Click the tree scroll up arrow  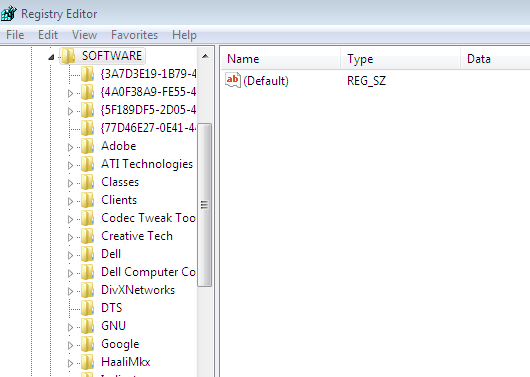(x=205, y=56)
